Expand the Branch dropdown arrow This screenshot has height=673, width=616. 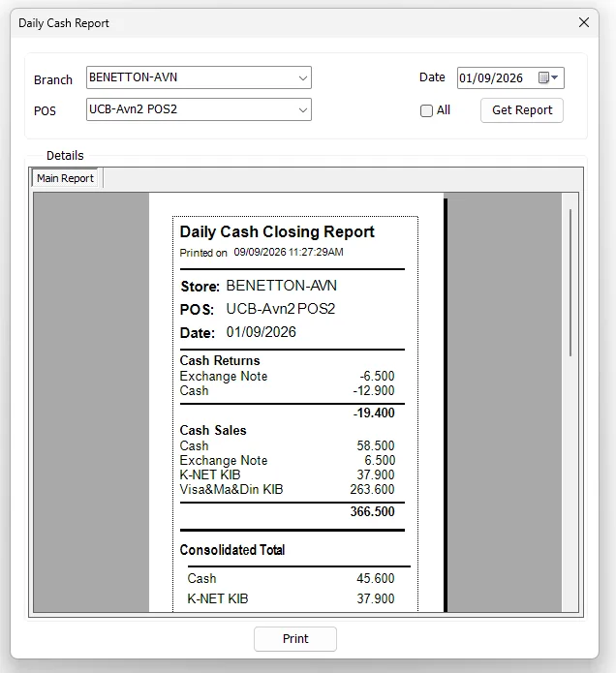pyautogui.click(x=302, y=78)
